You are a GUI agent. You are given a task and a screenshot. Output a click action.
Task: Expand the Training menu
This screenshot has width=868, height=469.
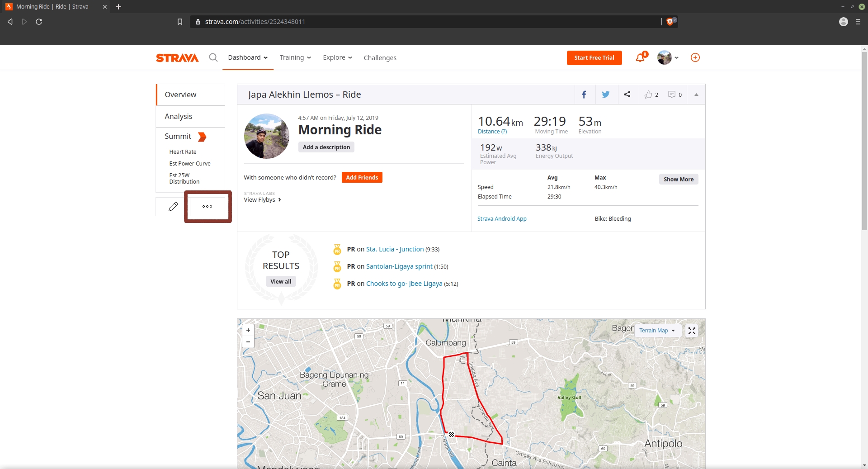coord(295,57)
